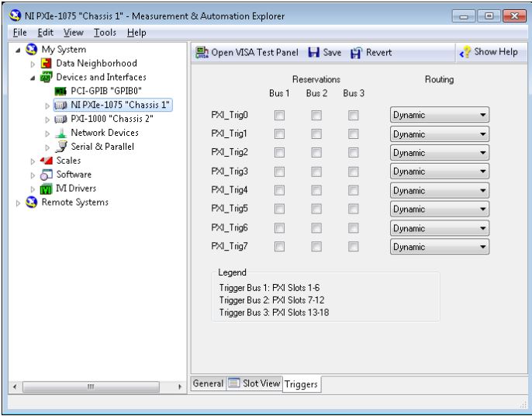
Task: Click the NI PXIe-1075 chassis icon
Action: (60, 105)
